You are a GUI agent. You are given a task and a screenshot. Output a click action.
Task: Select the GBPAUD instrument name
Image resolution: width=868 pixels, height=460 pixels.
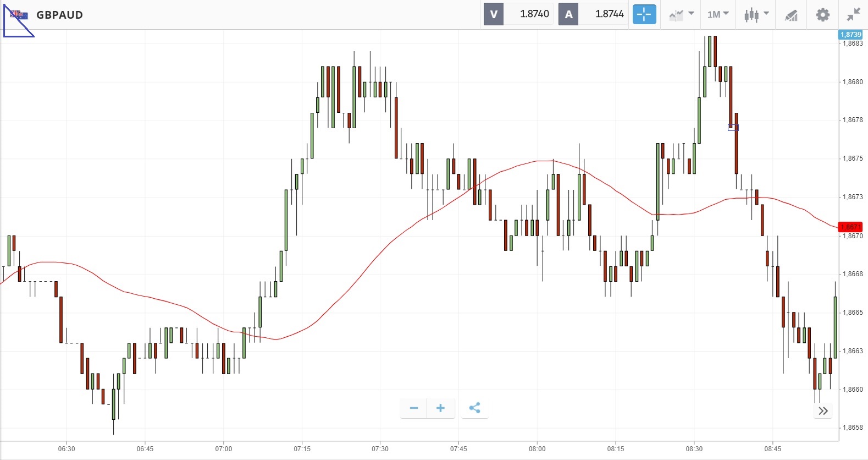pos(59,15)
